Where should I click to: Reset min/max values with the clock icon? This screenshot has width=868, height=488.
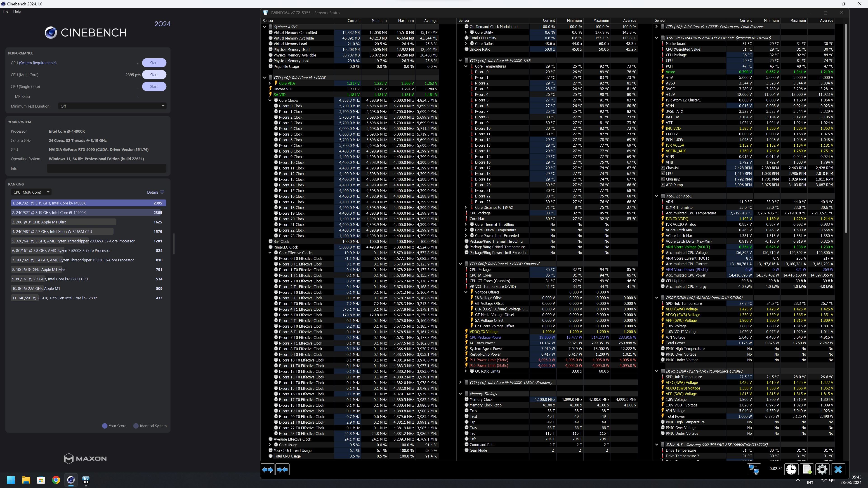[791, 469]
